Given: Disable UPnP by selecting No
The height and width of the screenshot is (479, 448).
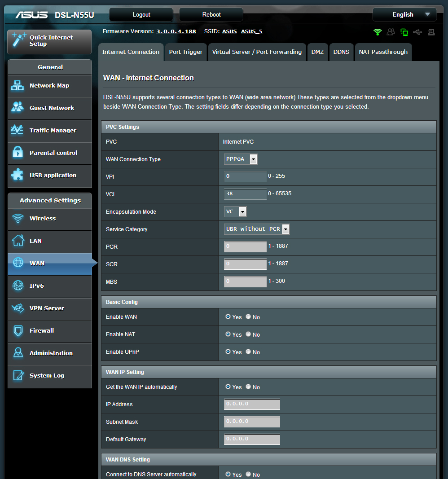Looking at the screenshot, I should [x=248, y=352].
